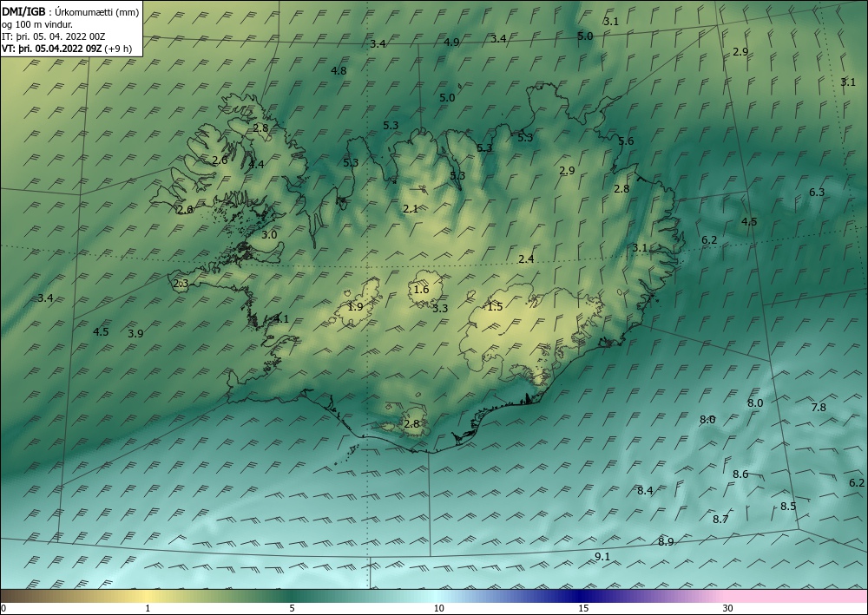The height and width of the screenshot is (615, 868).
Task: Click the 1.6 value on the central glacier
Action: (421, 289)
